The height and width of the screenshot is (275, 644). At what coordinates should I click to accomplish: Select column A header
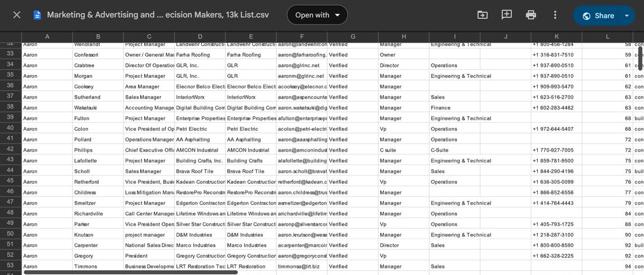47,36
